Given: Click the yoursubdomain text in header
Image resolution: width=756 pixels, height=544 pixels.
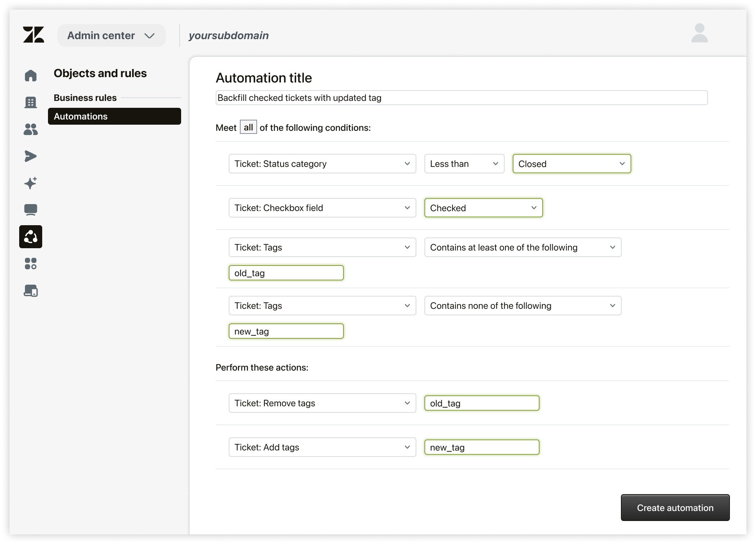Looking at the screenshot, I should [229, 36].
